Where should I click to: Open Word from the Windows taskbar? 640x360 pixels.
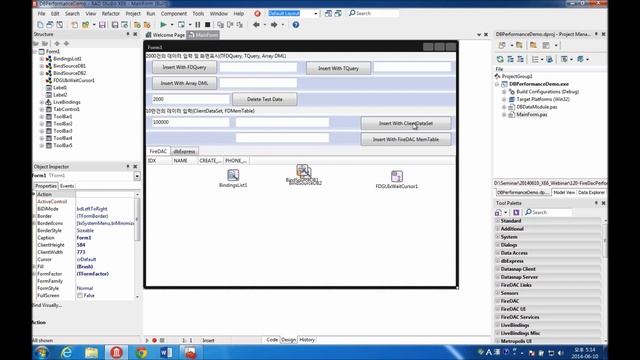point(166,353)
